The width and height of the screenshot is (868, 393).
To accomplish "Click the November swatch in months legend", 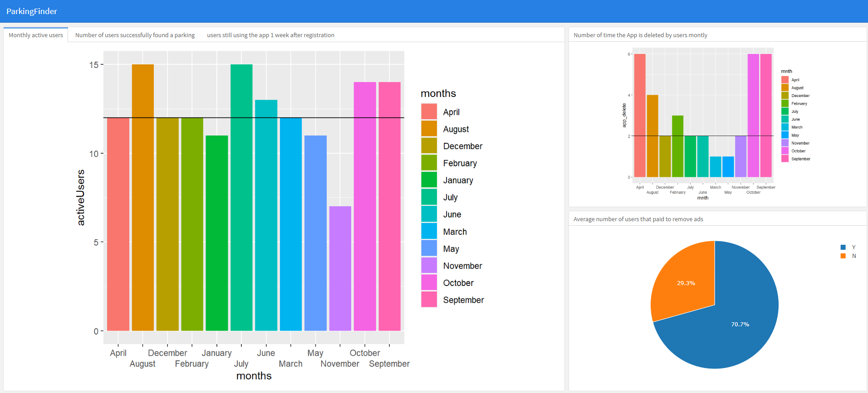I will [429, 265].
